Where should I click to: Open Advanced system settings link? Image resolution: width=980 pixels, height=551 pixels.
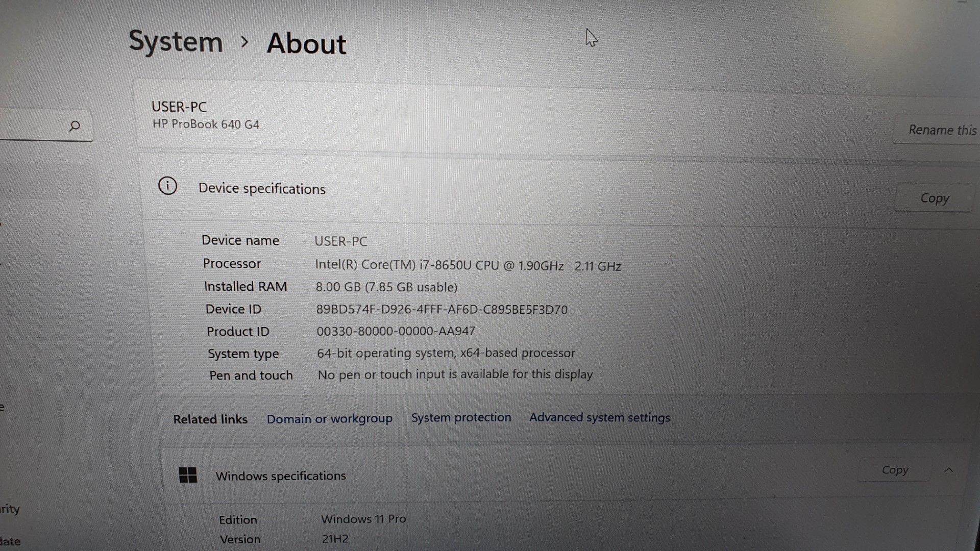point(599,417)
